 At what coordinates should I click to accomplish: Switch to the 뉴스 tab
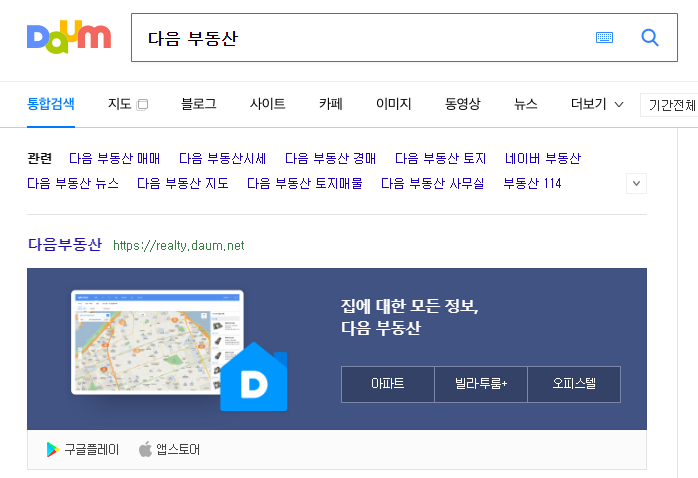(526, 104)
